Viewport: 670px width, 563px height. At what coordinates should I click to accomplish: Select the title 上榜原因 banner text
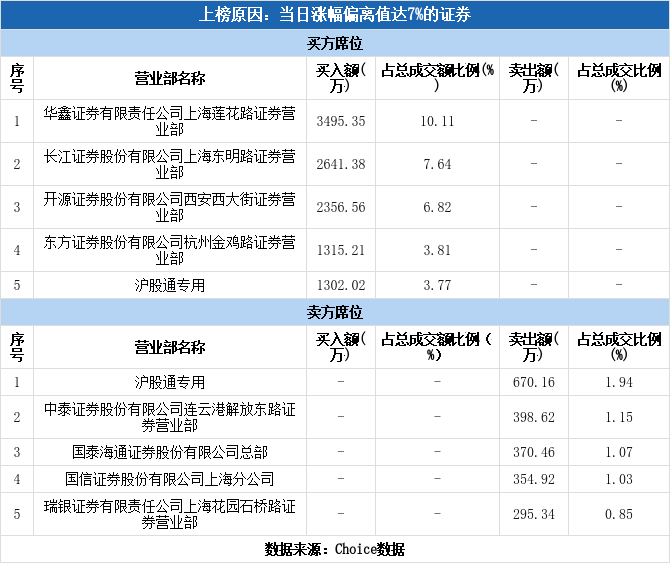(335, 15)
